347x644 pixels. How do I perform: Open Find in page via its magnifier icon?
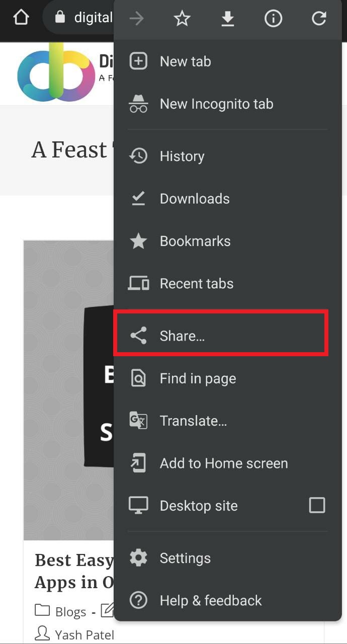pyautogui.click(x=139, y=378)
